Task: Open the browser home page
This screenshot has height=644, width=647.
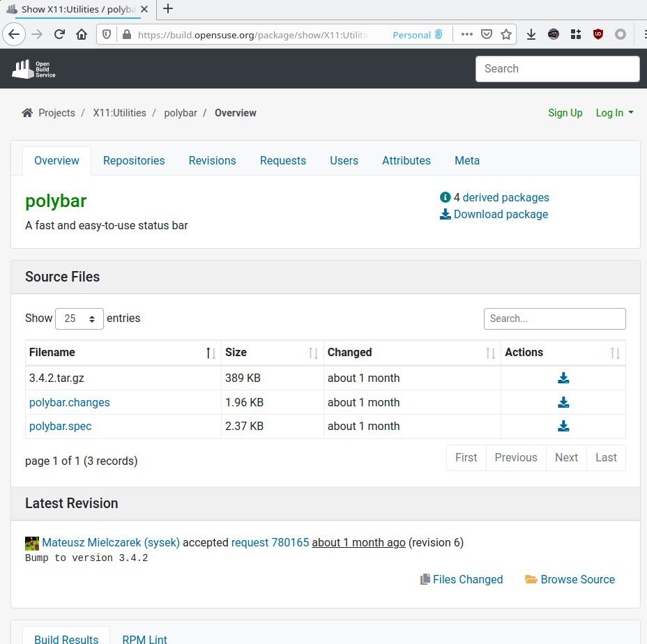Action: point(82,34)
